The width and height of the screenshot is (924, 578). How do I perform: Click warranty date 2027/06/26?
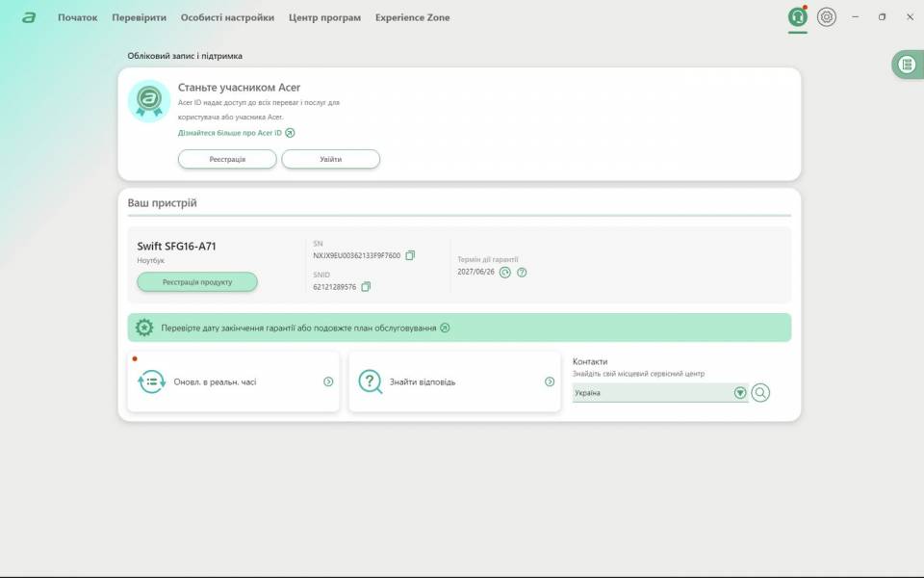point(475,272)
